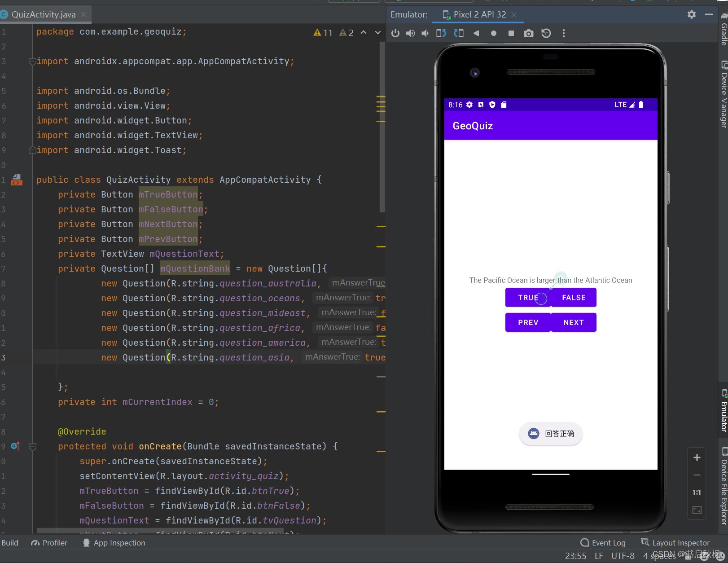Viewport: 728px width, 563px height.
Task: Click the toast message 回答正确
Action: click(x=551, y=434)
